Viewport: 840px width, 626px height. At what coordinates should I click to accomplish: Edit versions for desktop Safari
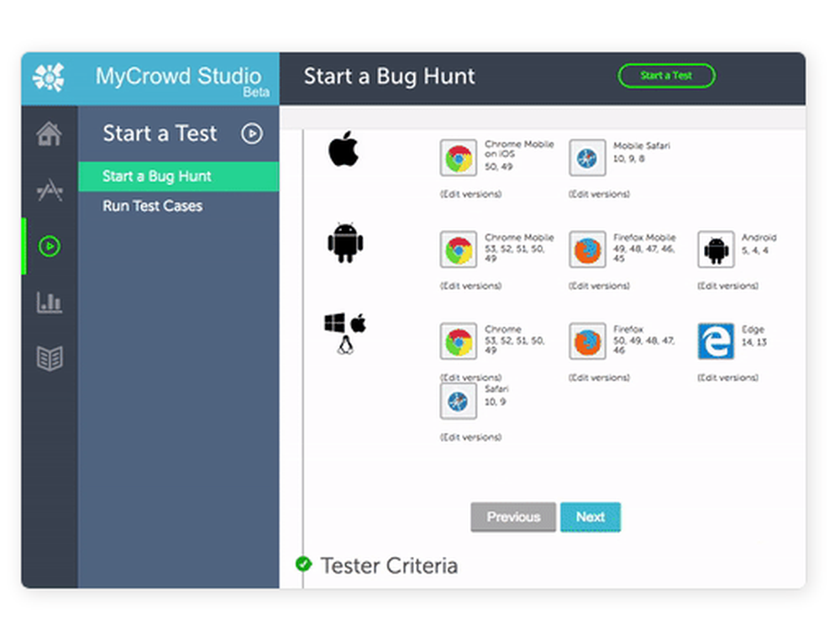tap(470, 437)
